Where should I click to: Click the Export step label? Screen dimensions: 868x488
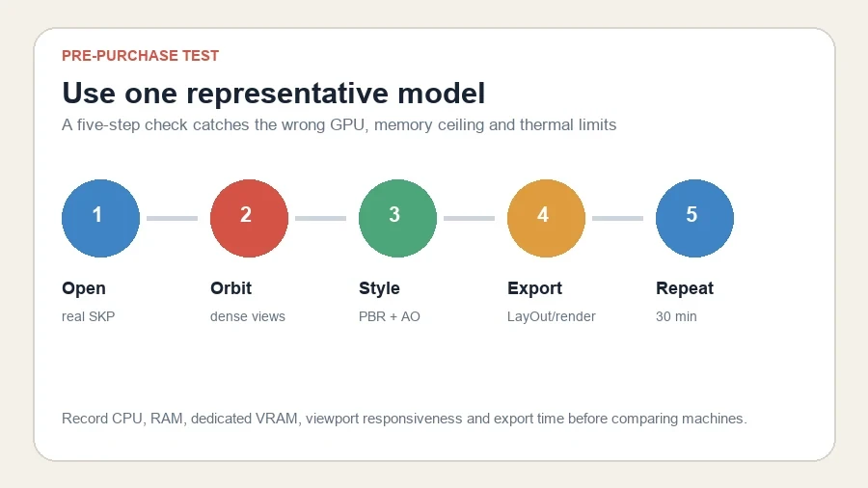[534, 288]
